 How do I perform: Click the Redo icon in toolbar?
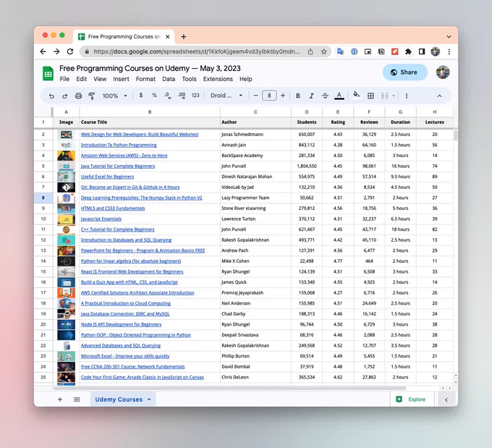64,96
